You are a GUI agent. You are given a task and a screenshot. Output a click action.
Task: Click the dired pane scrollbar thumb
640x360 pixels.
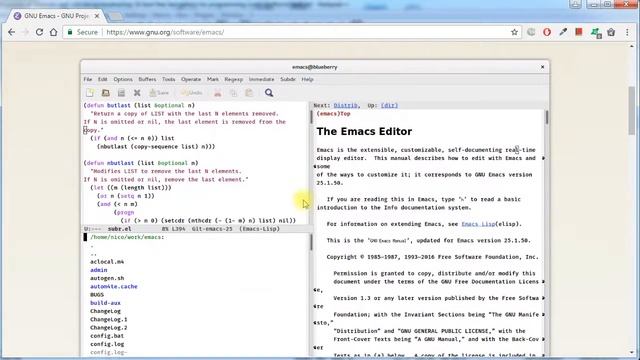pyautogui.click(x=311, y=242)
